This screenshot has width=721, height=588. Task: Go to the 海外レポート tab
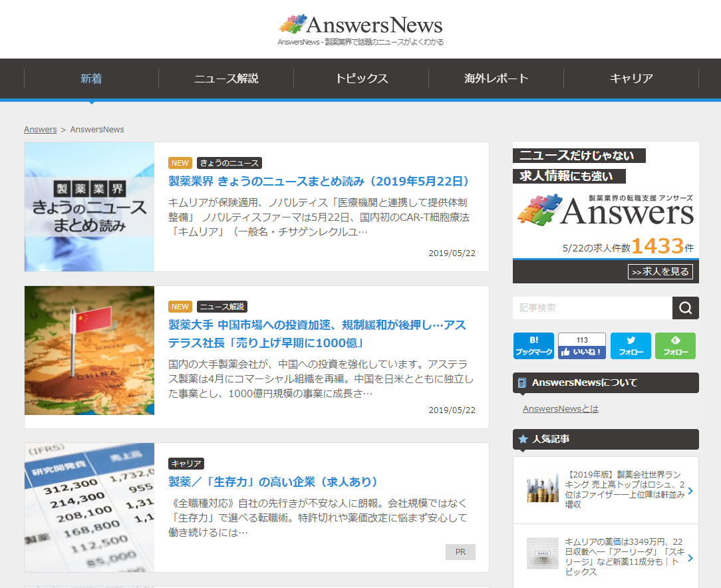click(496, 78)
